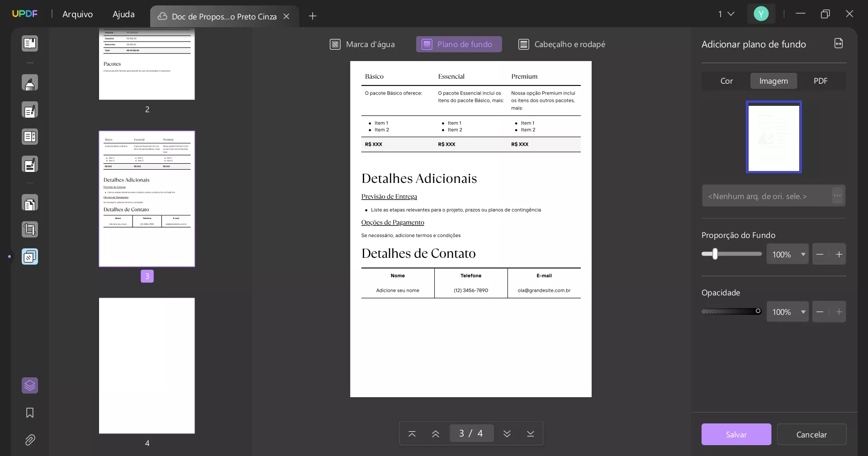Click the attachments paperclip icon in sidebar
The image size is (868, 456).
point(30,440)
